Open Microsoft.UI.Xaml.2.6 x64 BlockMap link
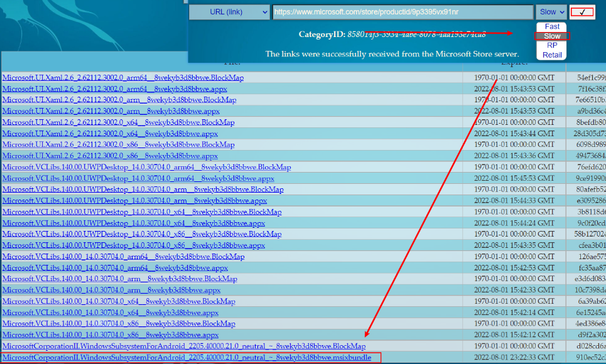 [118, 122]
